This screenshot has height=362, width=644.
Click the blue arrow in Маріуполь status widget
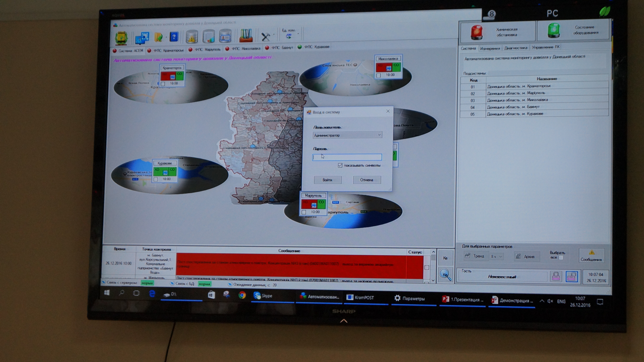[x=313, y=205]
